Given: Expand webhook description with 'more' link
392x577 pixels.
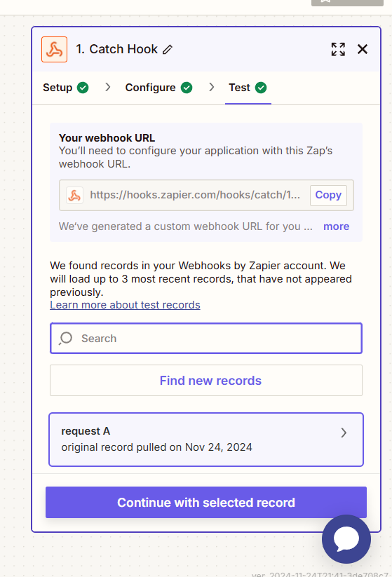Looking at the screenshot, I should click(336, 226).
